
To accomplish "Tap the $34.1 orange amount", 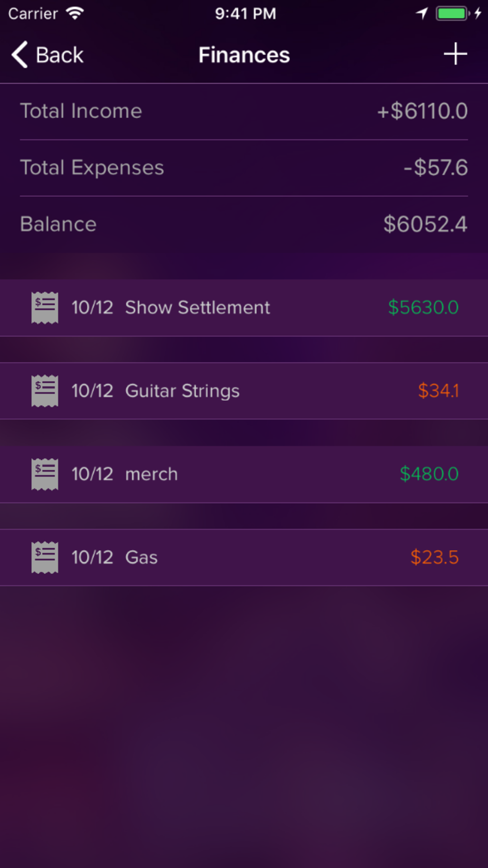I will 438,391.
